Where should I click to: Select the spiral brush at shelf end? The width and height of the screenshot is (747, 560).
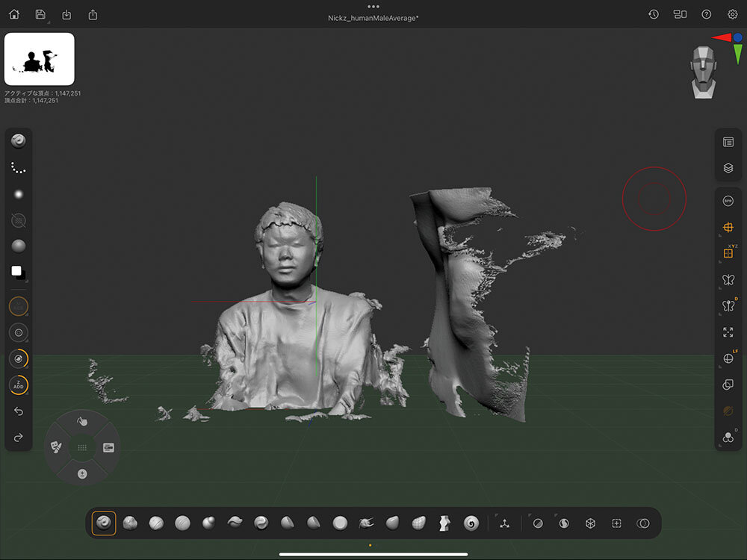coord(471,523)
